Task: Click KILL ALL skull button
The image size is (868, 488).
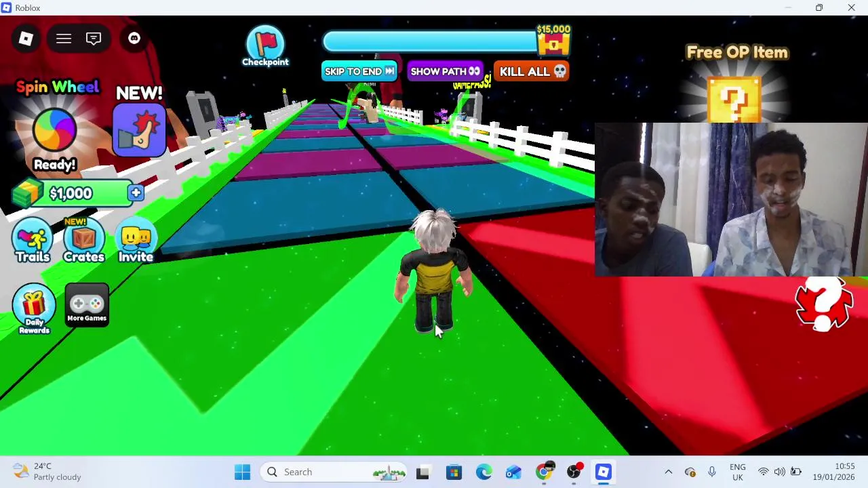Action: coord(532,71)
